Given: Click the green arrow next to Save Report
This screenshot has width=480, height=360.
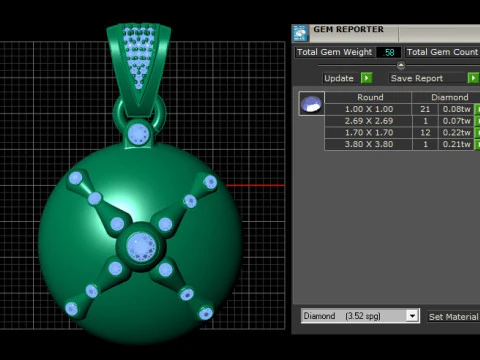Looking at the screenshot, I should [x=473, y=78].
